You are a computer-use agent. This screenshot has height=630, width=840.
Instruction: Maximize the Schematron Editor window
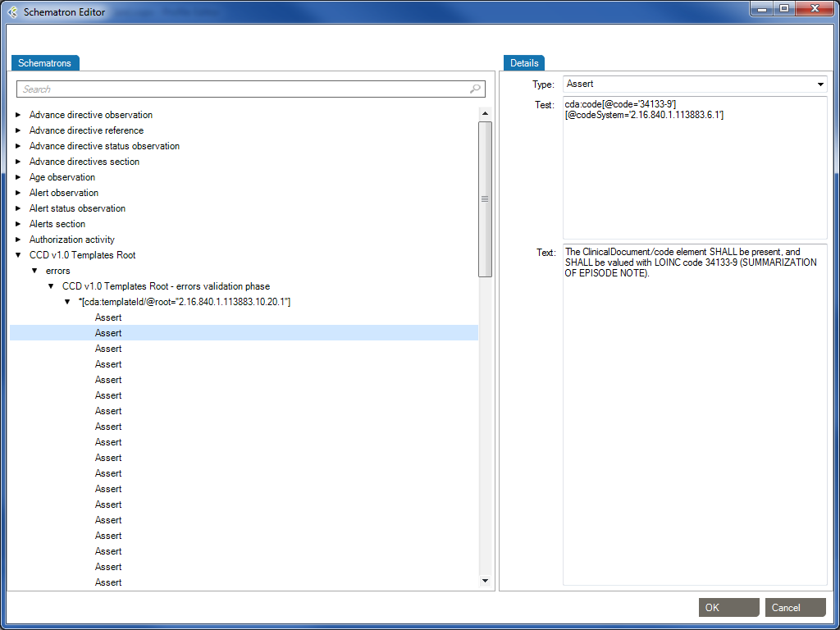[784, 8]
